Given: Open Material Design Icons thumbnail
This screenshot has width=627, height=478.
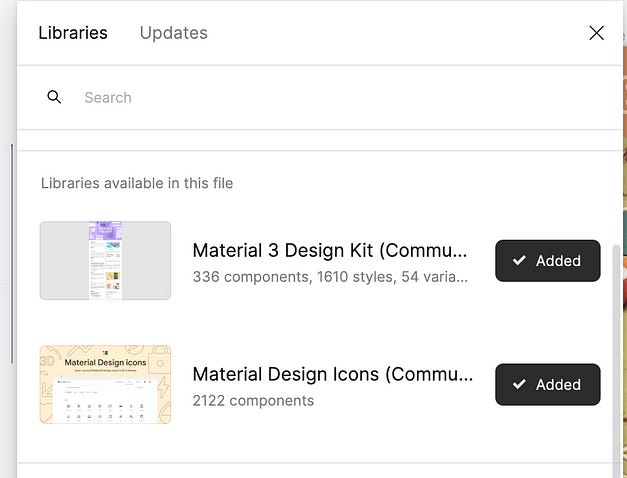Looking at the screenshot, I should pyautogui.click(x=105, y=384).
